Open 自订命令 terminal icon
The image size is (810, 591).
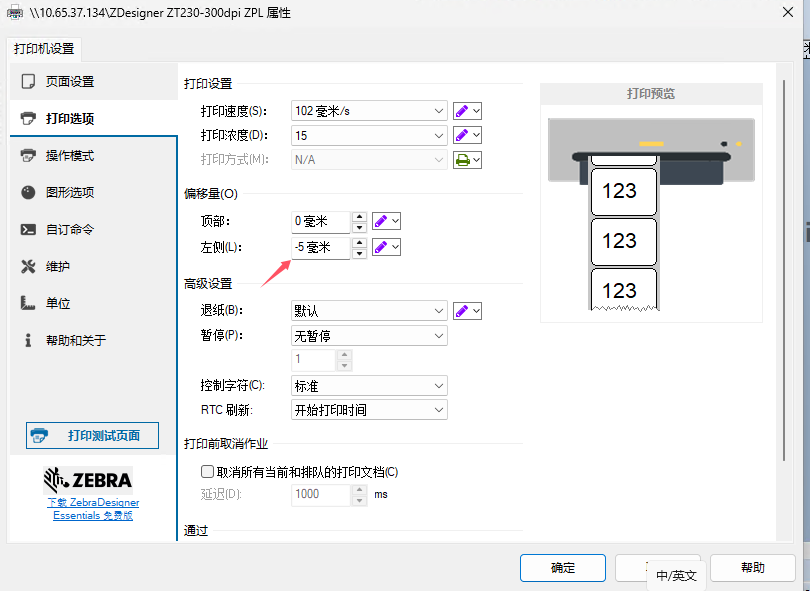pyautogui.click(x=28, y=229)
